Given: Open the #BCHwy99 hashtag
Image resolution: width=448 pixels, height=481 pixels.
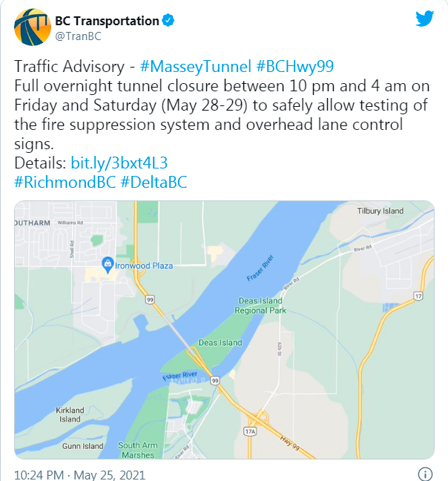Looking at the screenshot, I should pos(294,66).
